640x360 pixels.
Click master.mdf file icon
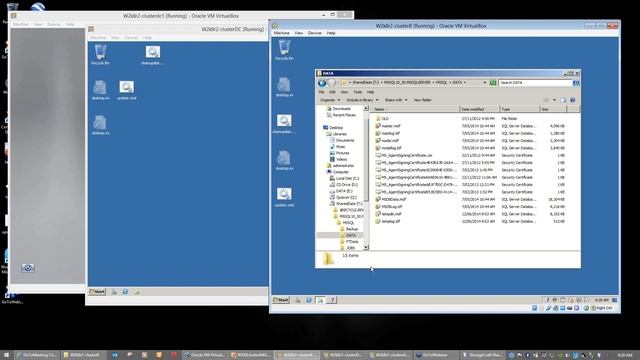coord(378,126)
